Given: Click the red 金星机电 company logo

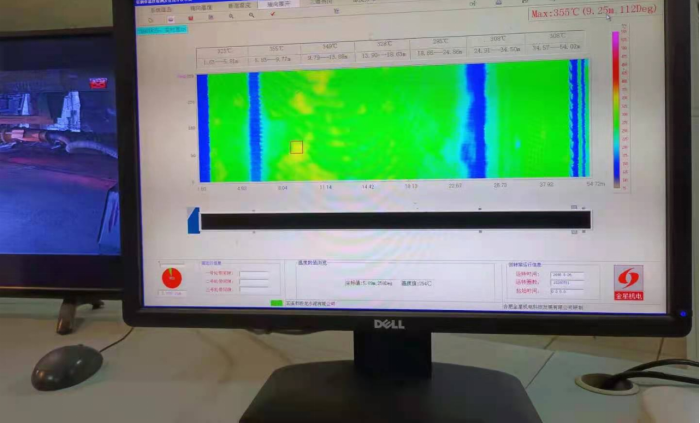Looking at the screenshot, I should click(x=628, y=280).
